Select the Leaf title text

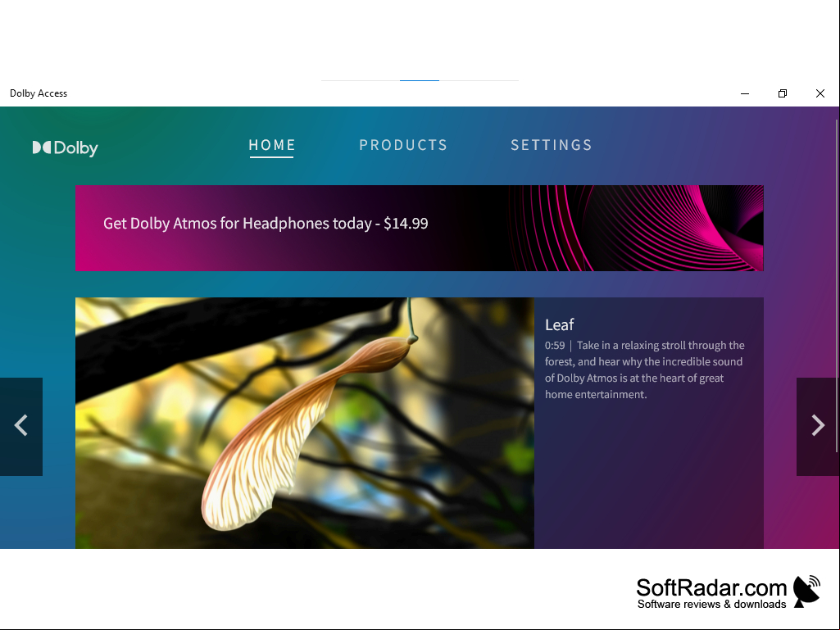point(559,324)
